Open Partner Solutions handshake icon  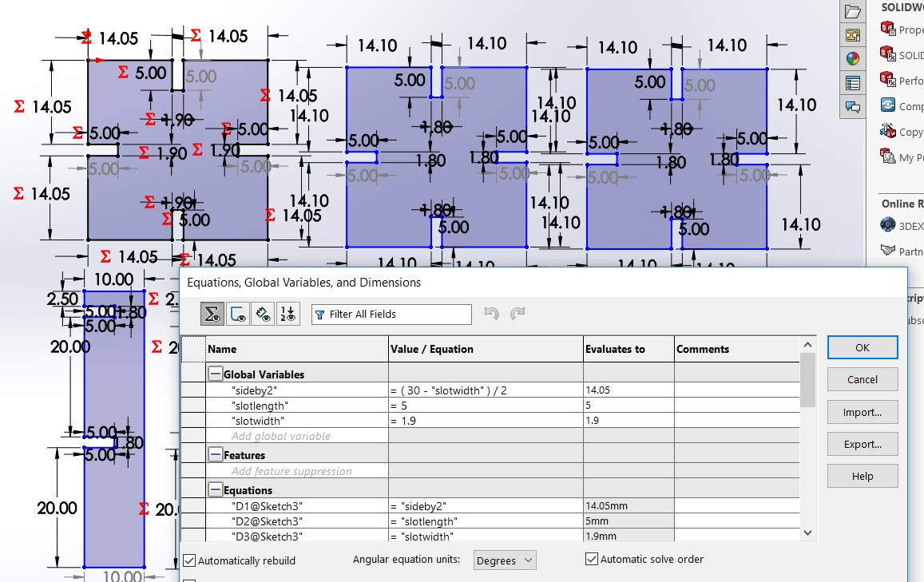point(887,251)
